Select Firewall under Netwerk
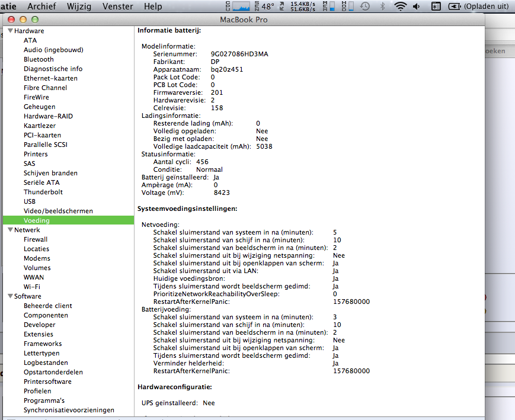This screenshot has width=515, height=420. click(x=36, y=239)
